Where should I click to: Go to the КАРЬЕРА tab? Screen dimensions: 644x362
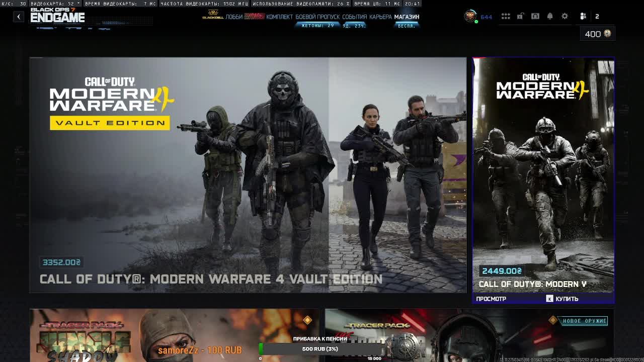[380, 17]
